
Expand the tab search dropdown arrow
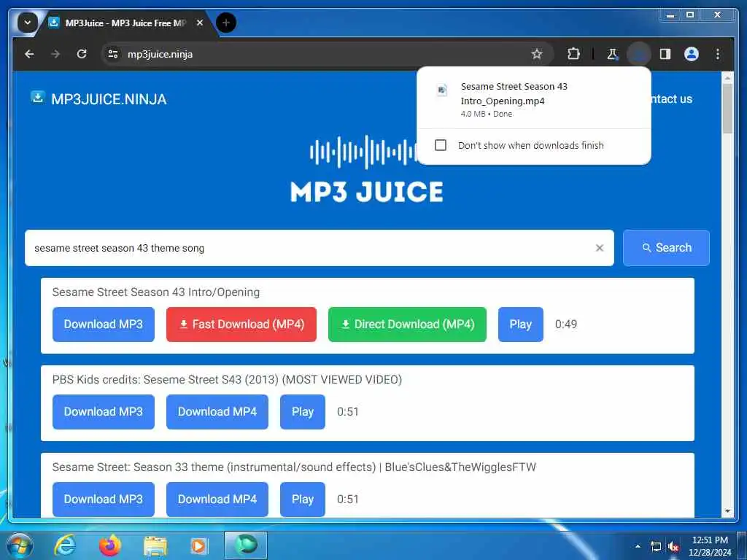[x=28, y=23]
